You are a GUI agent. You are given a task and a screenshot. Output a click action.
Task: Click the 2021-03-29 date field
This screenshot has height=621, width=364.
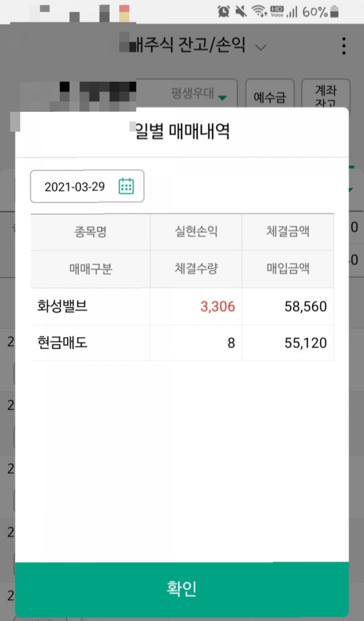click(x=87, y=186)
